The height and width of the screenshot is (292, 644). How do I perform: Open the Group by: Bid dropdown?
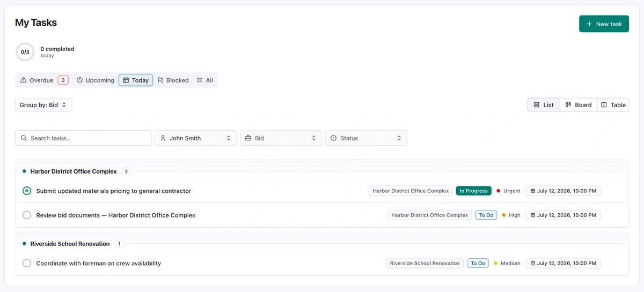pos(43,105)
